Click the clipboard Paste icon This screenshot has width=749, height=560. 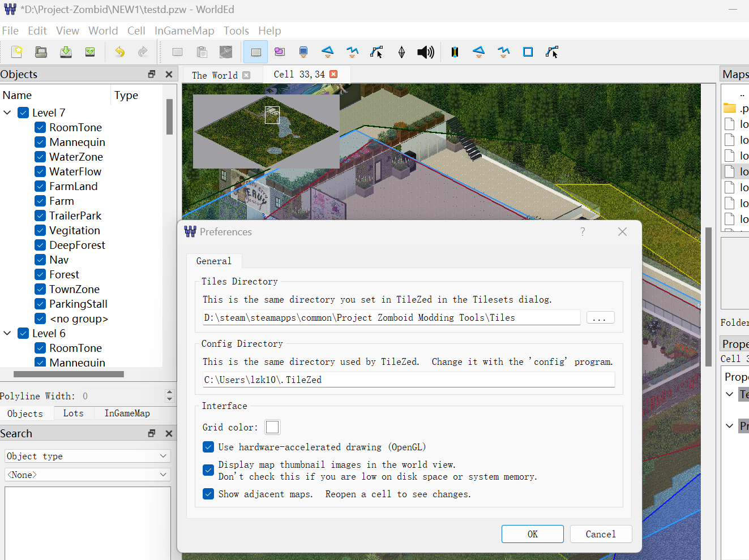(202, 52)
